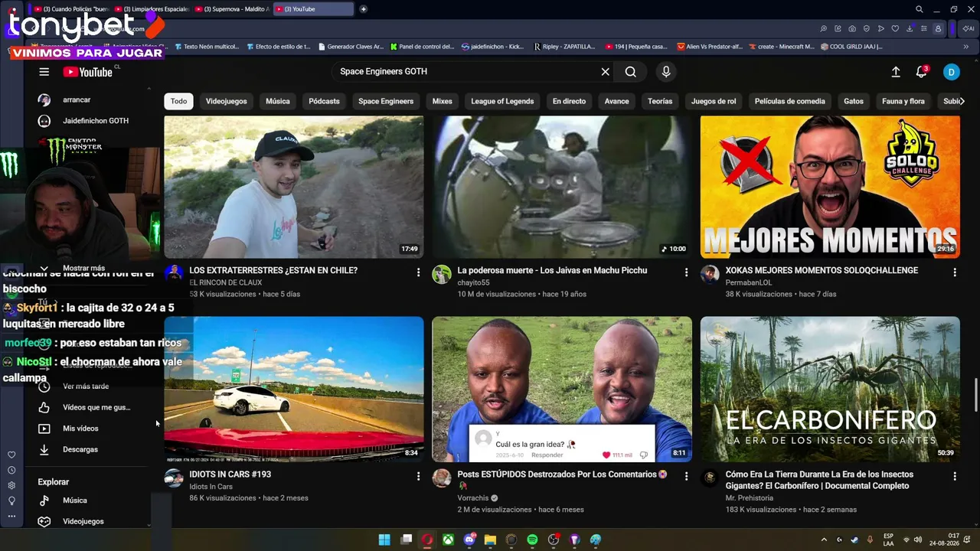Expand Mostrar más in the sidebar
The image size is (980, 551).
(x=83, y=269)
